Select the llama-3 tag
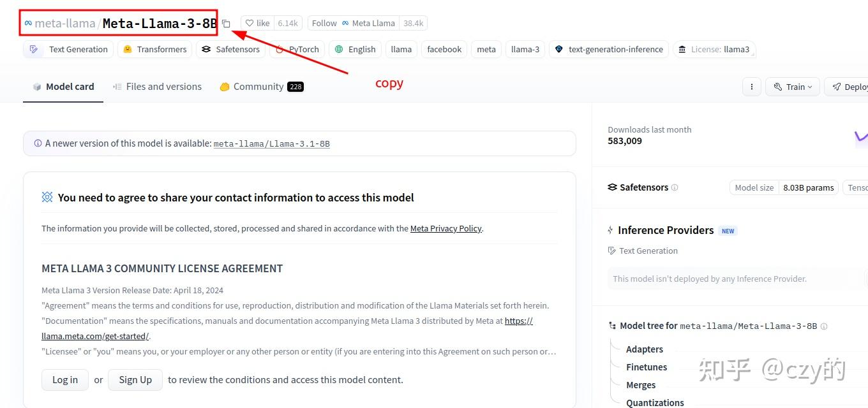The width and height of the screenshot is (868, 408). [525, 49]
